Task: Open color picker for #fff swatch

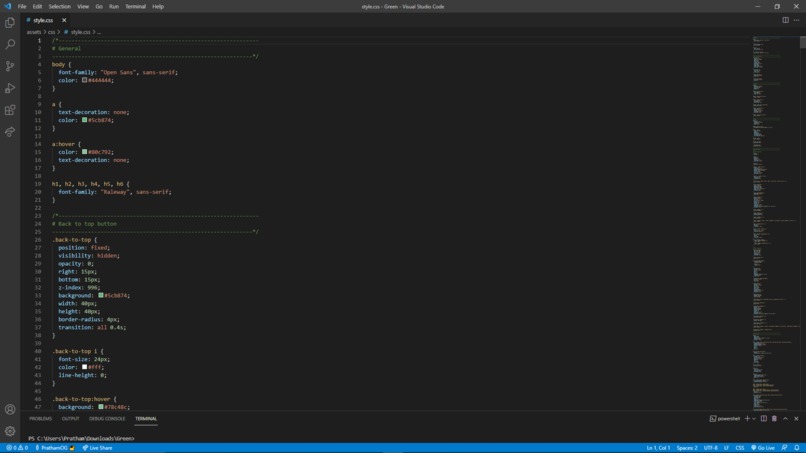Action: (84, 367)
